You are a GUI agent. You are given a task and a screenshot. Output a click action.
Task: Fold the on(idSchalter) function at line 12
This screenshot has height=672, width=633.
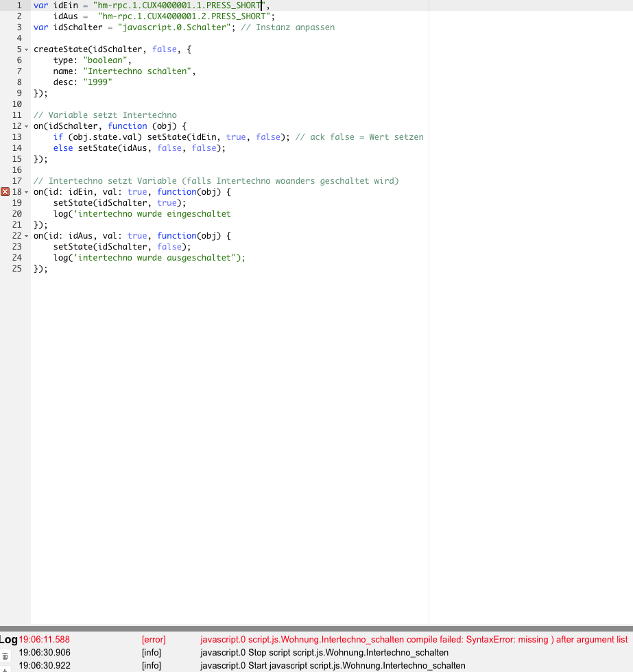point(27,126)
